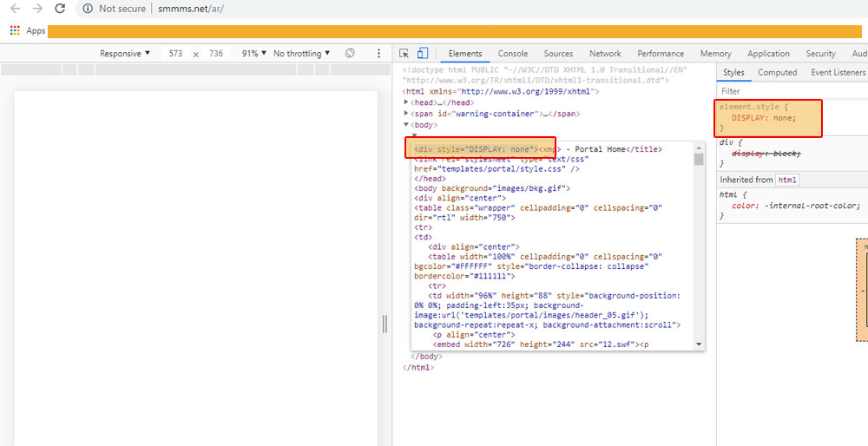
Task: Switch to the Computed styles tab
Action: [x=777, y=73]
